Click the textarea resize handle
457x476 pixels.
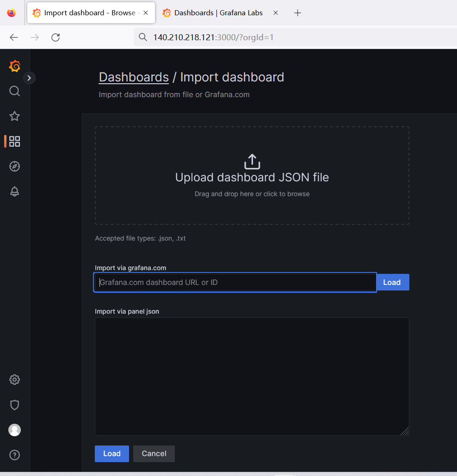[x=405, y=431]
